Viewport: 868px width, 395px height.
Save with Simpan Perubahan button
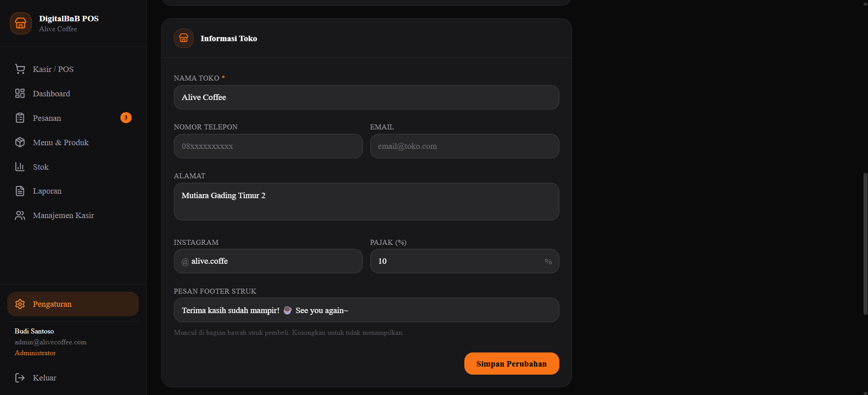511,364
